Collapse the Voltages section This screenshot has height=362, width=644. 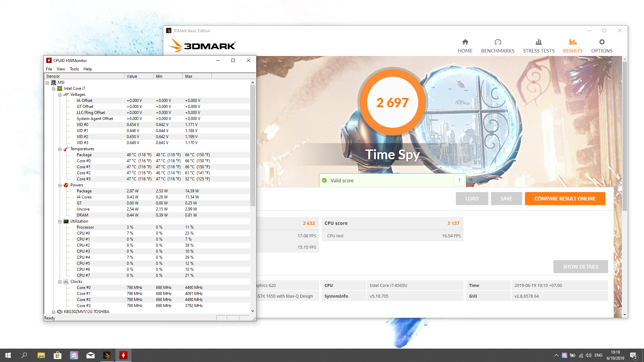pos(60,95)
